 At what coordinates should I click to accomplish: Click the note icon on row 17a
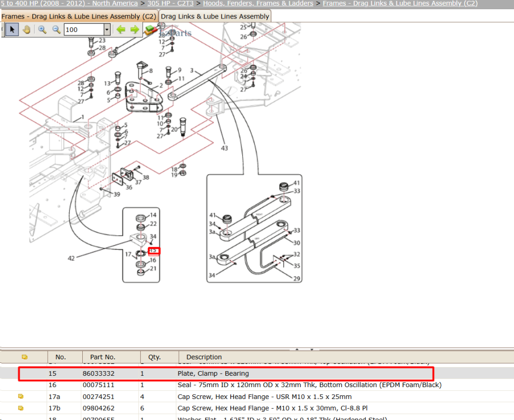[21, 397]
